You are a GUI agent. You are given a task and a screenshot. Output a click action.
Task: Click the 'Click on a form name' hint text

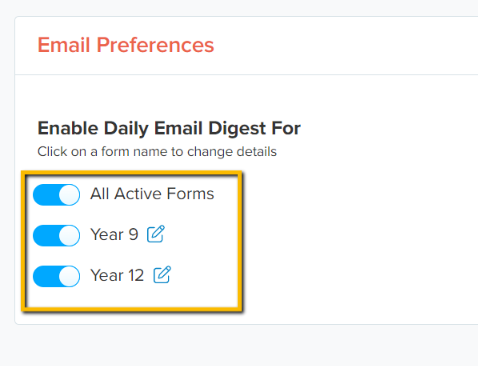[157, 152]
